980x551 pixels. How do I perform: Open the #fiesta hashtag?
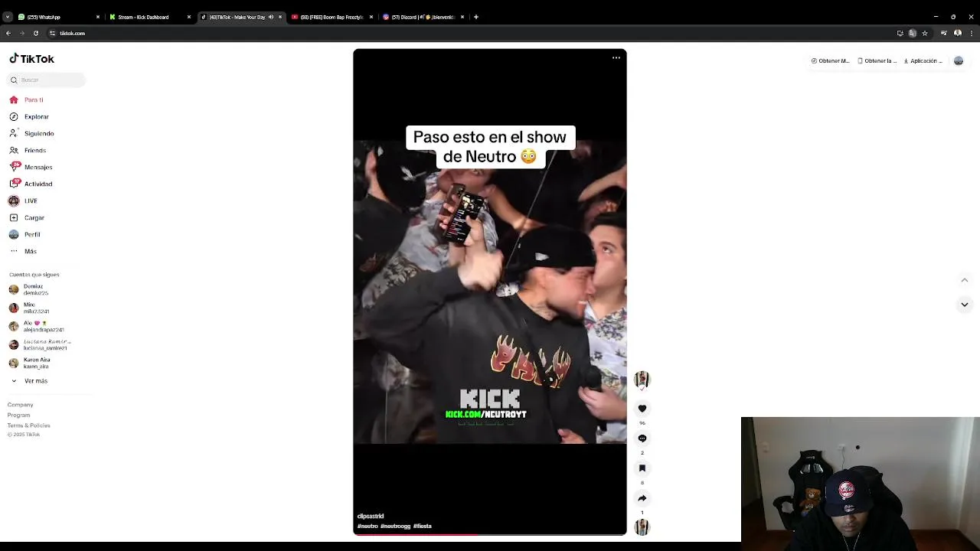pos(423,527)
